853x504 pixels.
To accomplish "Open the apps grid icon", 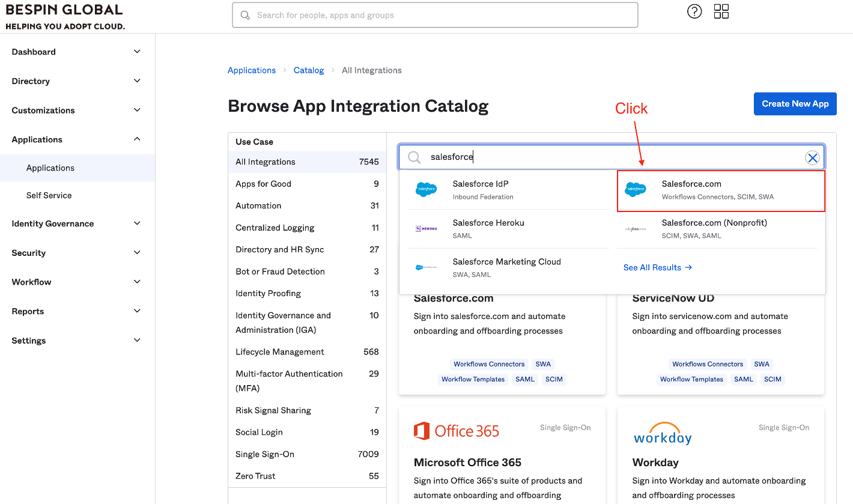I will [721, 11].
